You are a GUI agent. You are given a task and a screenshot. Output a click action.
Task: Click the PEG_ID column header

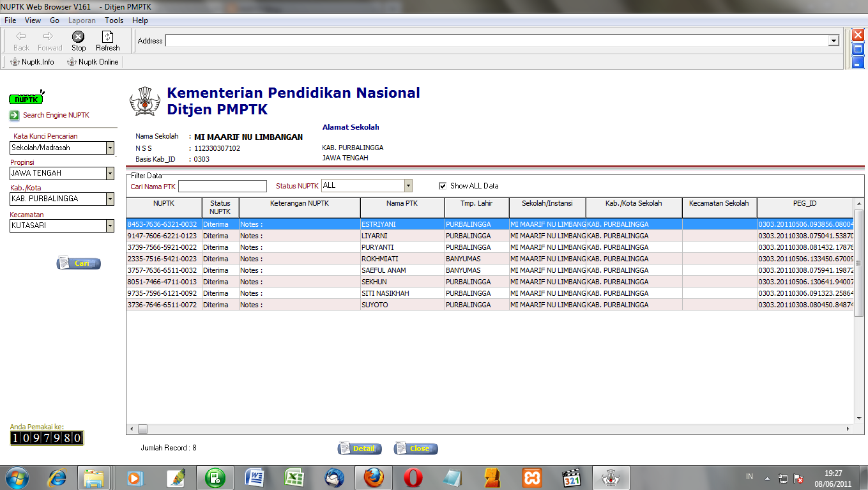805,208
